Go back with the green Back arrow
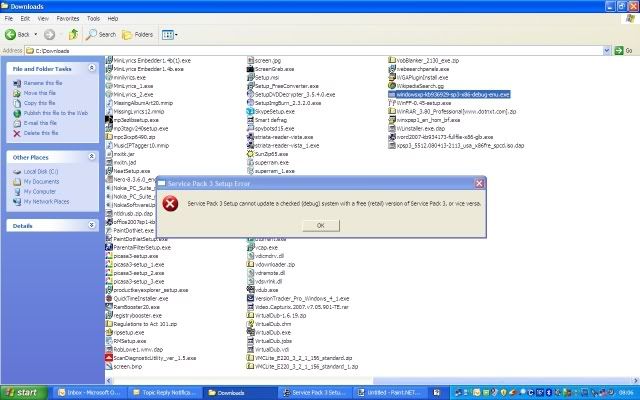 click(x=17, y=35)
